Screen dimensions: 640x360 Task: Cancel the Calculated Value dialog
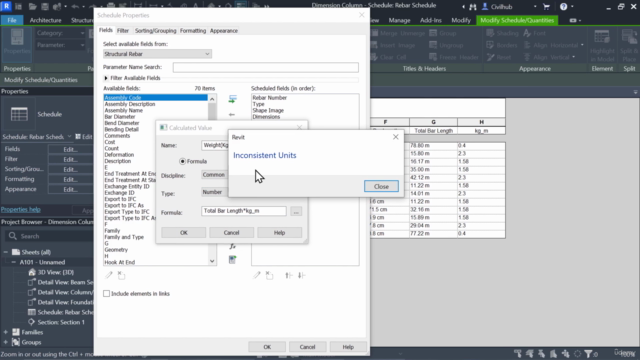[x=231, y=233]
